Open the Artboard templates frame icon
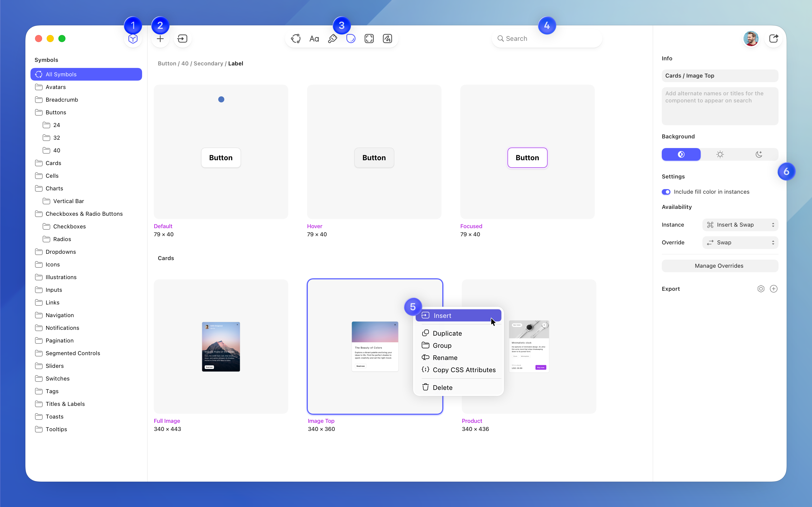Image resolution: width=812 pixels, height=507 pixels. click(x=369, y=39)
